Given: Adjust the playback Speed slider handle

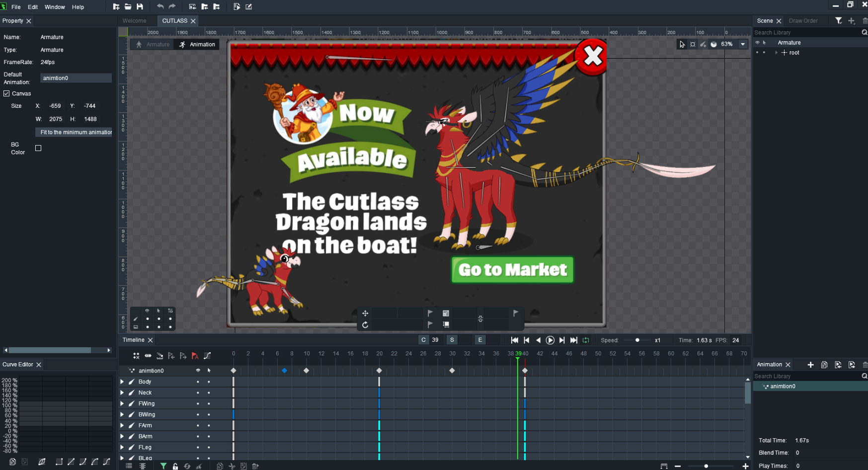Looking at the screenshot, I should pyautogui.click(x=637, y=340).
